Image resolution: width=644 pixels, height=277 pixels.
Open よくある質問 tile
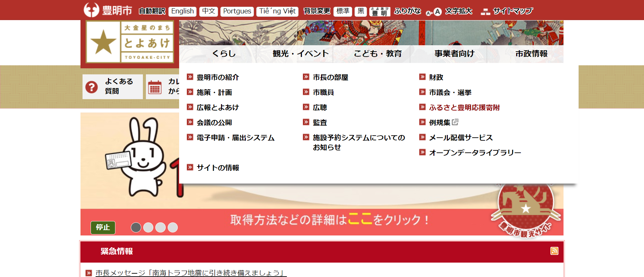(x=113, y=87)
